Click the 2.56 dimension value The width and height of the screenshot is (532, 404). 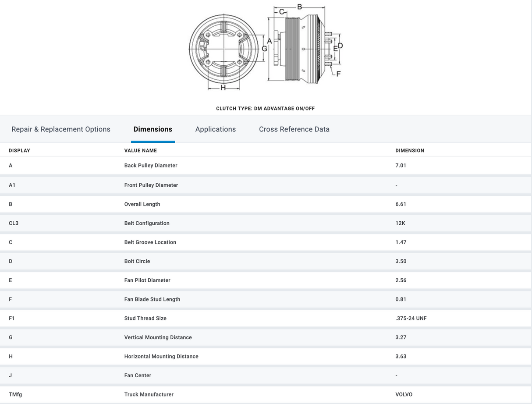(x=401, y=280)
